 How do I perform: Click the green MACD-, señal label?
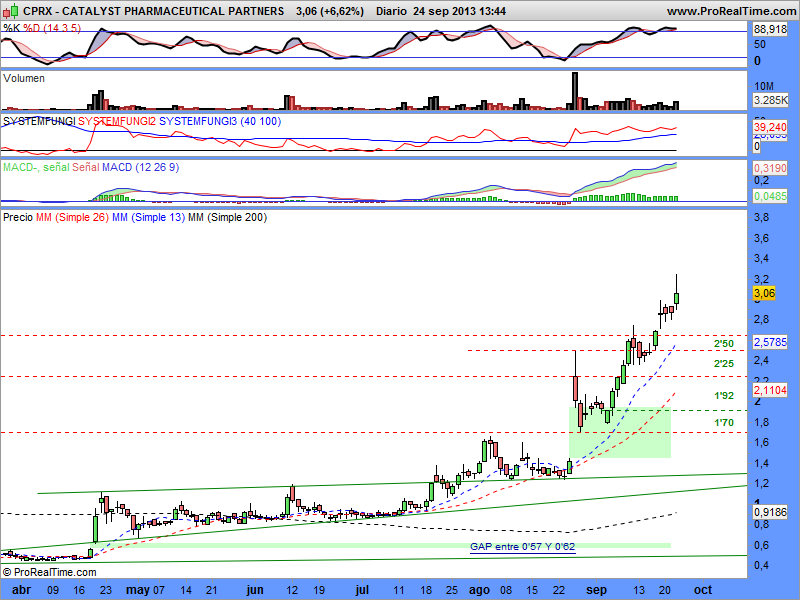[x=36, y=167]
